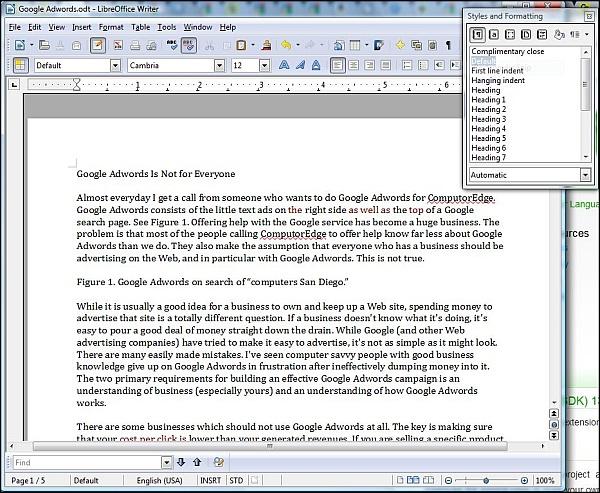Open Paste options dropdown arrow

(253, 45)
